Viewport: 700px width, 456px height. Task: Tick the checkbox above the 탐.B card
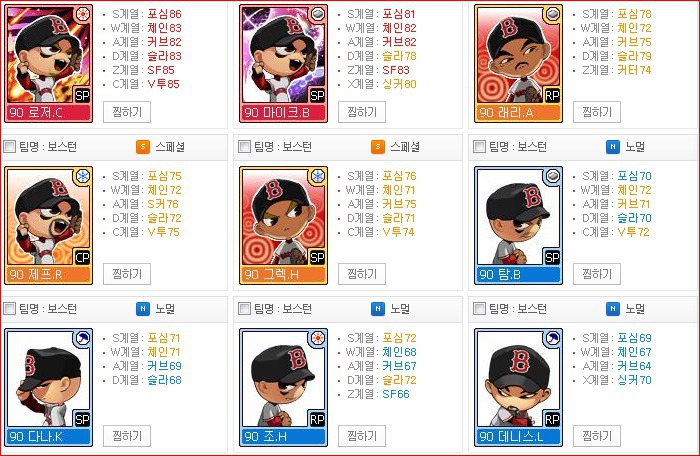pyautogui.click(x=479, y=146)
